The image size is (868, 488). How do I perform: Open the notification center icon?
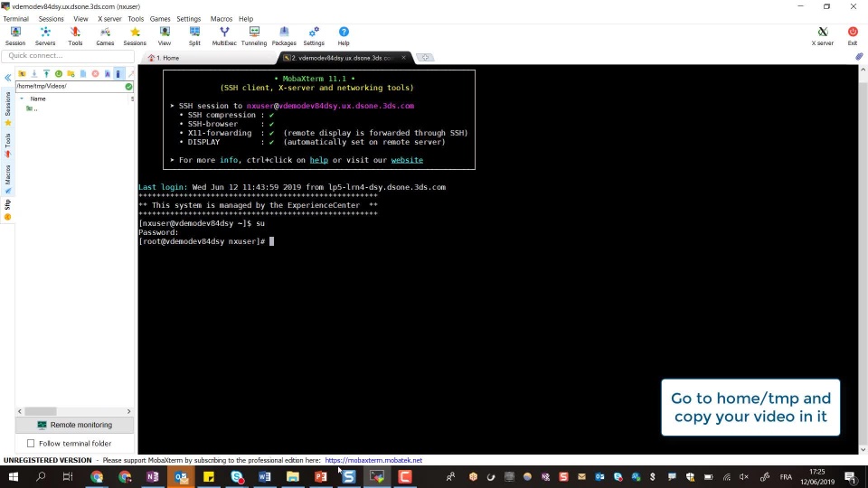pyautogui.click(x=850, y=476)
